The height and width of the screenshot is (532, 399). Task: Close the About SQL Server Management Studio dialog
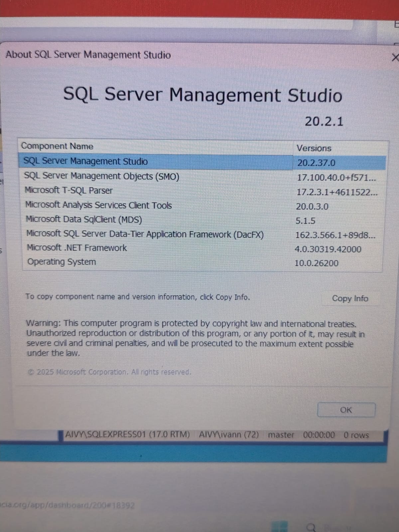(x=394, y=58)
